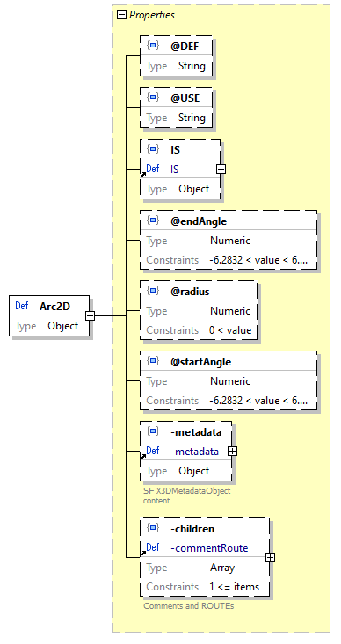The height and width of the screenshot is (644, 341).
Task: Click the String type of @USE
Action: click(192, 118)
